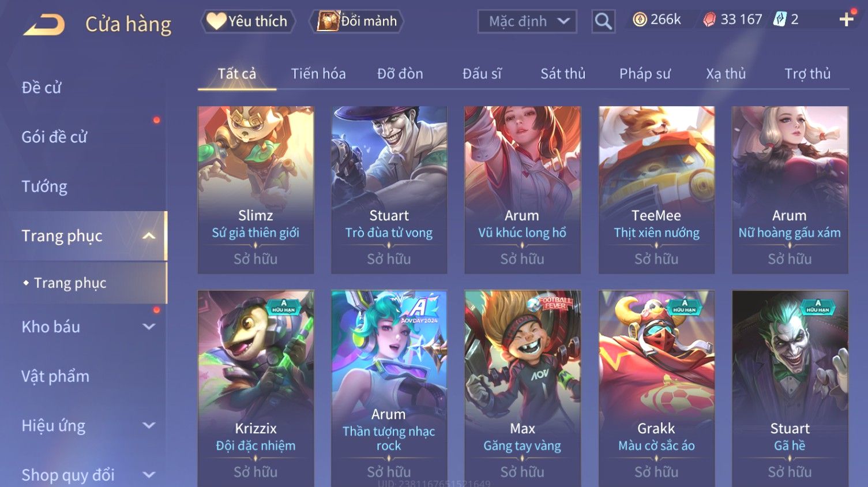Tap the blue voucher ticket icon
Screen dimensions: 868x487
point(780,20)
